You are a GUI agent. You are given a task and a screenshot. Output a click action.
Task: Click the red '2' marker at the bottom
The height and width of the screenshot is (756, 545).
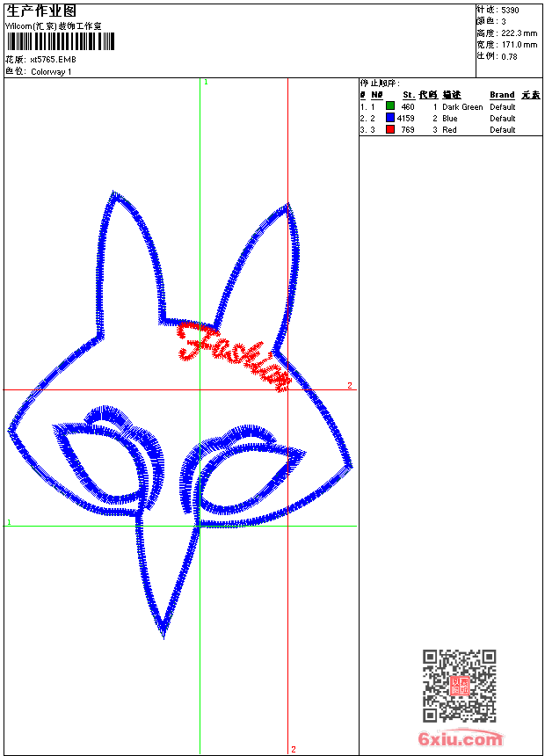click(x=294, y=749)
